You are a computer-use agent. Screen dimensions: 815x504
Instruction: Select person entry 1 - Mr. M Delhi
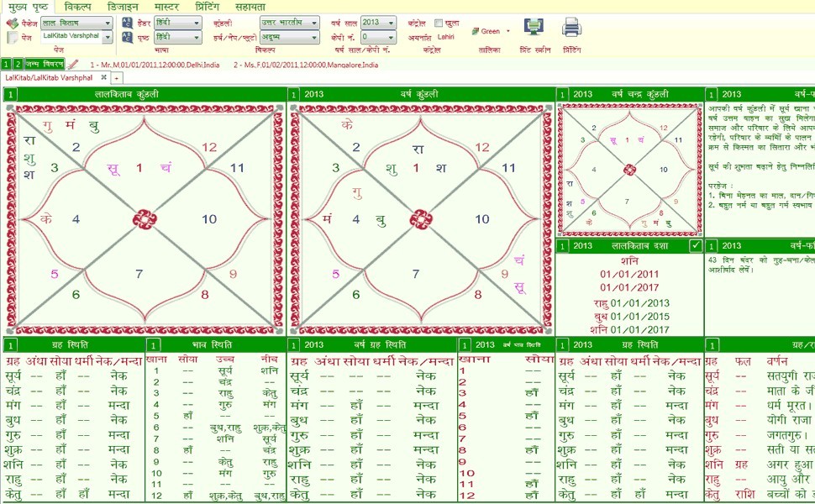(155, 65)
